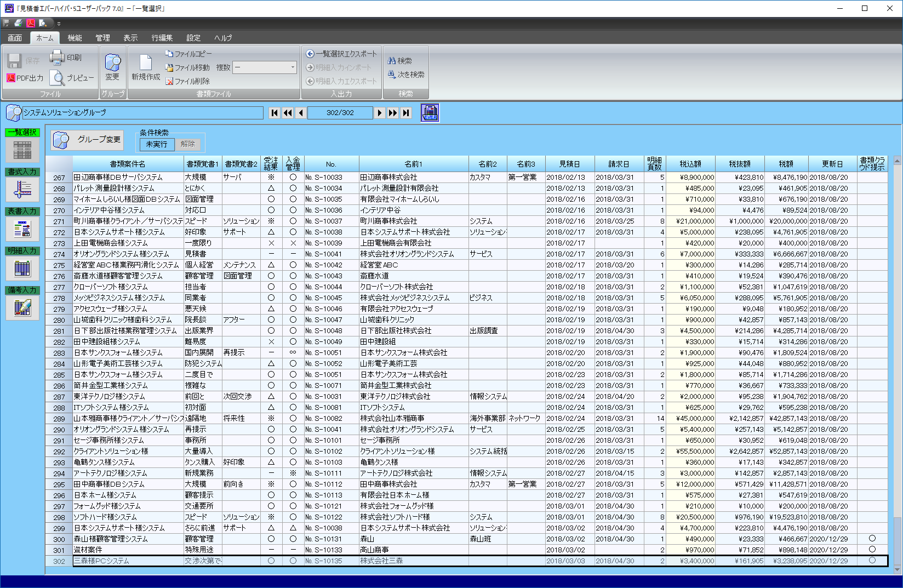
Task: Click the 302/302 record counter field
Action: click(340, 113)
